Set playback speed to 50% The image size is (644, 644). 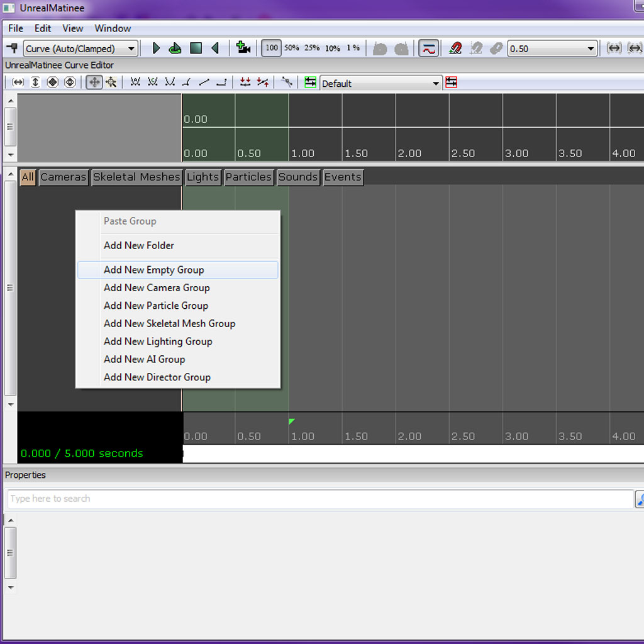tap(292, 48)
